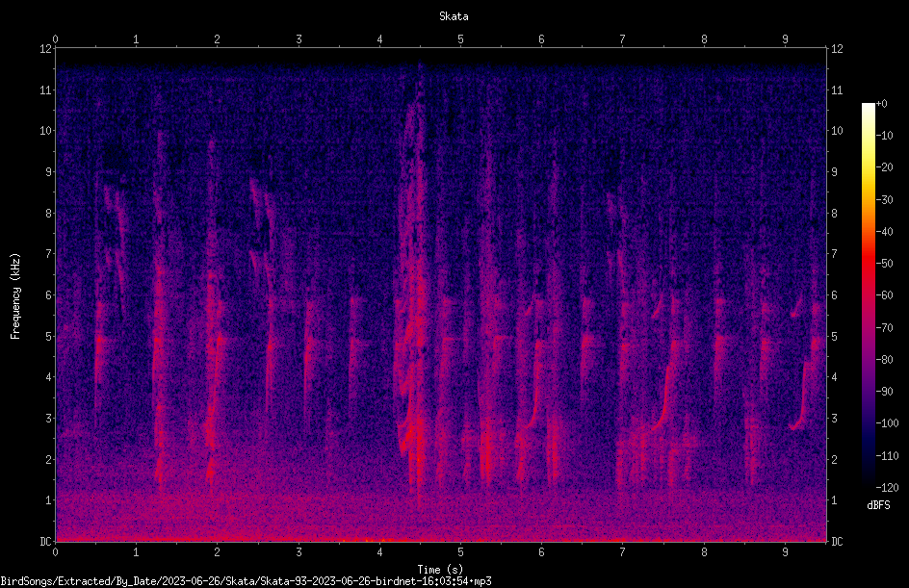The height and width of the screenshot is (588, 909).
Task: Click "3" on the left frequency axis
Action: point(48,419)
